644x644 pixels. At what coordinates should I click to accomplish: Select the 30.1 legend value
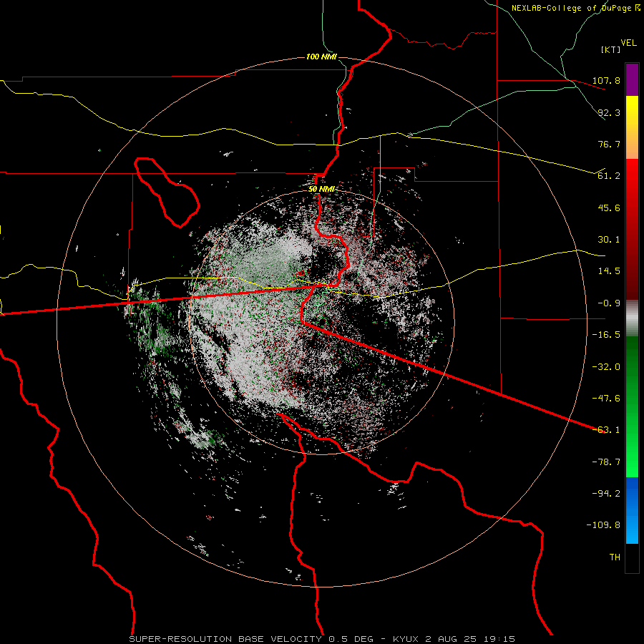point(609,240)
